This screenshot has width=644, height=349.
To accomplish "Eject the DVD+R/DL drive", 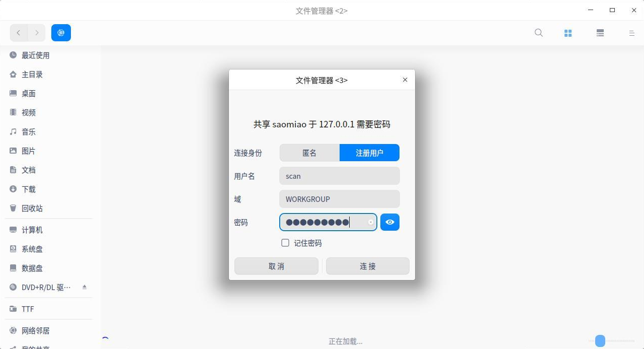I will click(85, 287).
